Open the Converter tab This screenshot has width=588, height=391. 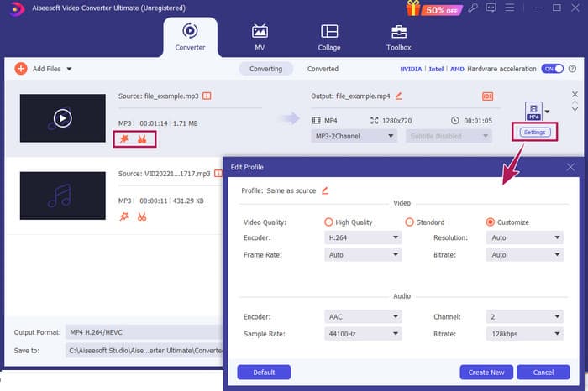190,38
